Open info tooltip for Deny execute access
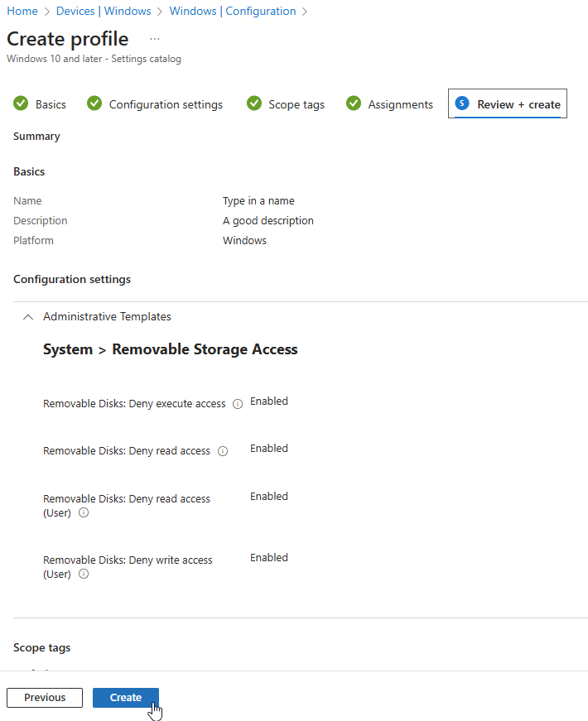This screenshot has width=588, height=721. click(238, 404)
